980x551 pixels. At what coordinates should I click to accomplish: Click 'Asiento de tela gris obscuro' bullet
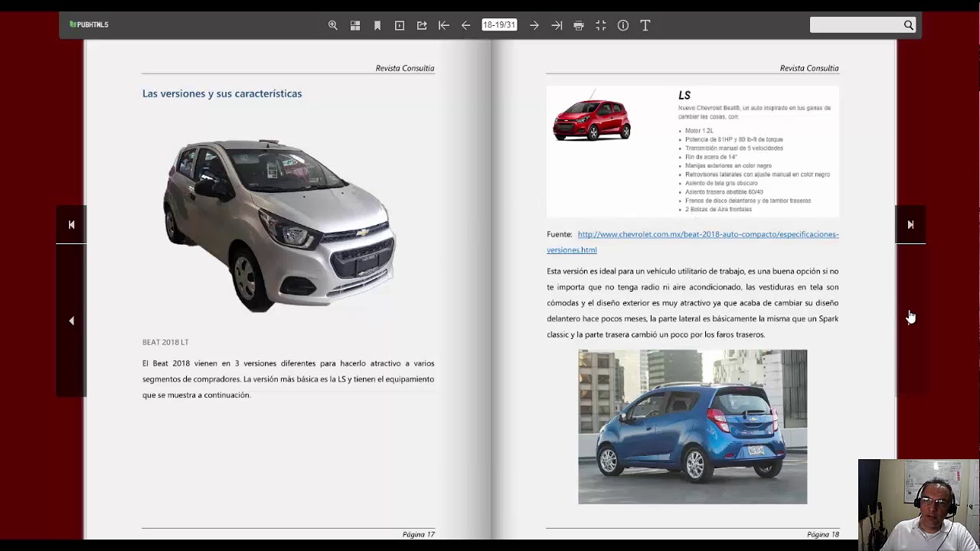721,183
